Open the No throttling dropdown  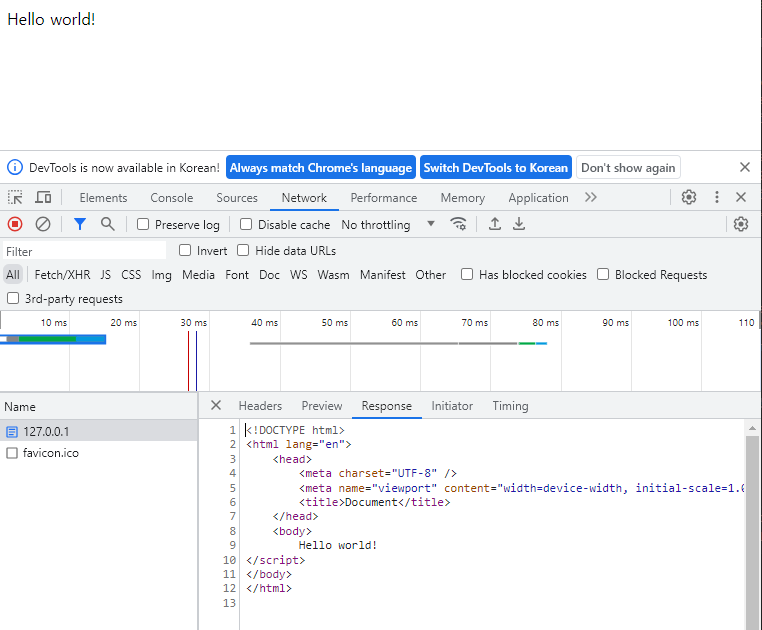coord(388,224)
